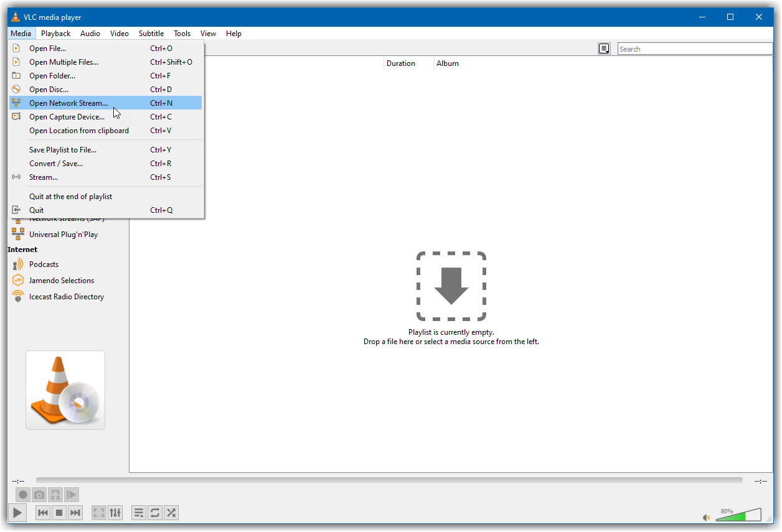Toggle random shuffle playback

click(171, 513)
